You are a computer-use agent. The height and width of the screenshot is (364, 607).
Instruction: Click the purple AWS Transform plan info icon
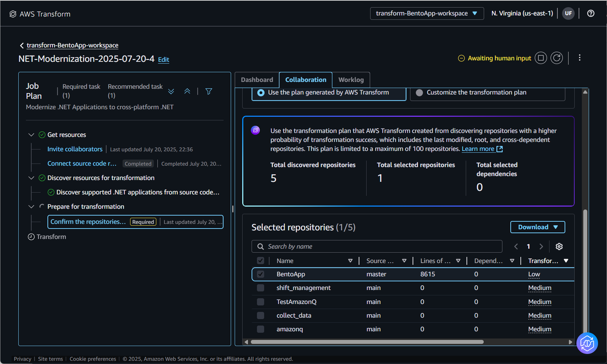(256, 130)
